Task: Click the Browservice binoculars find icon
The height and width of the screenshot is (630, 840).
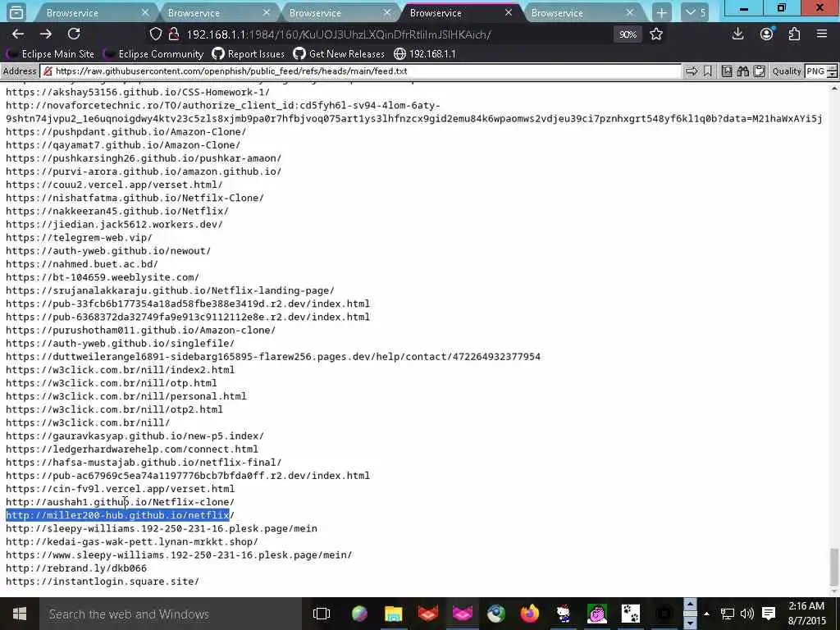Action: (742, 71)
